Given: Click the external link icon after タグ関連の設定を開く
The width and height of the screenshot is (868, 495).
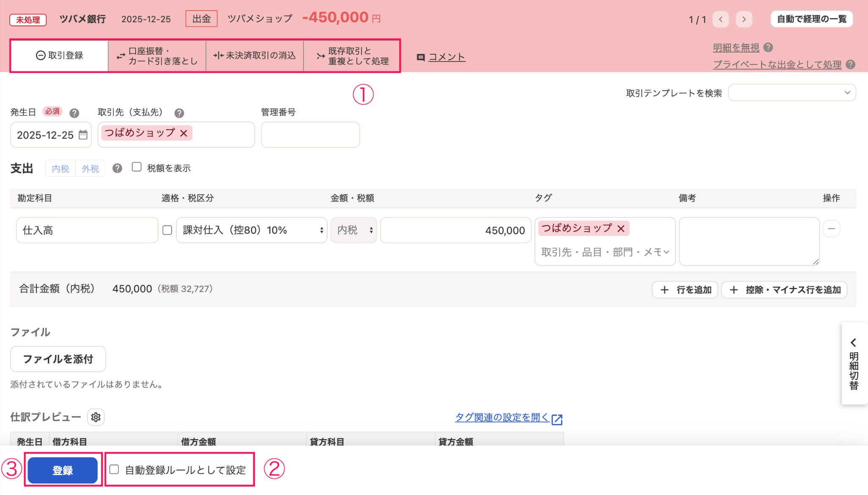Looking at the screenshot, I should coord(557,419).
